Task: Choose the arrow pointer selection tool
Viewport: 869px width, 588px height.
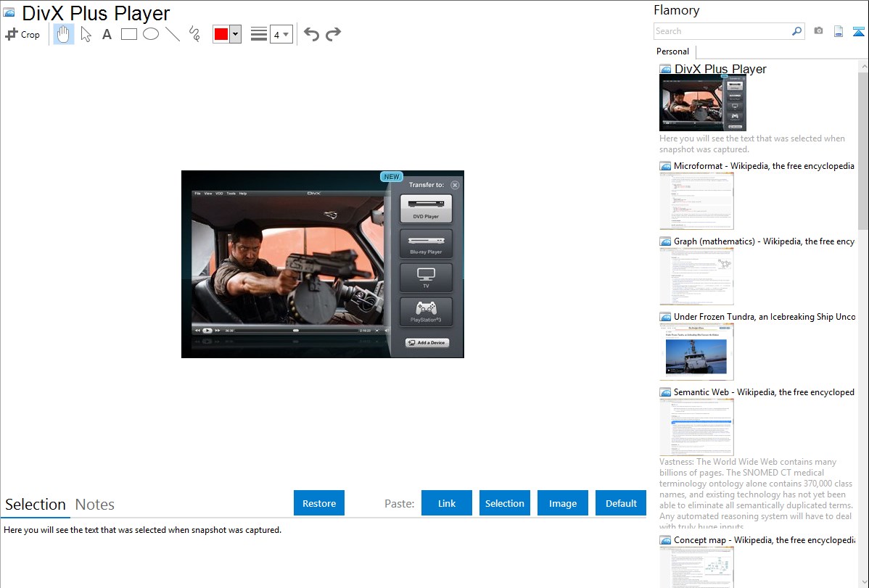Action: pos(86,34)
